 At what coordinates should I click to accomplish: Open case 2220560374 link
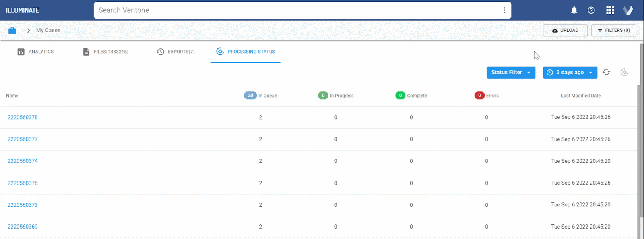pos(23,161)
